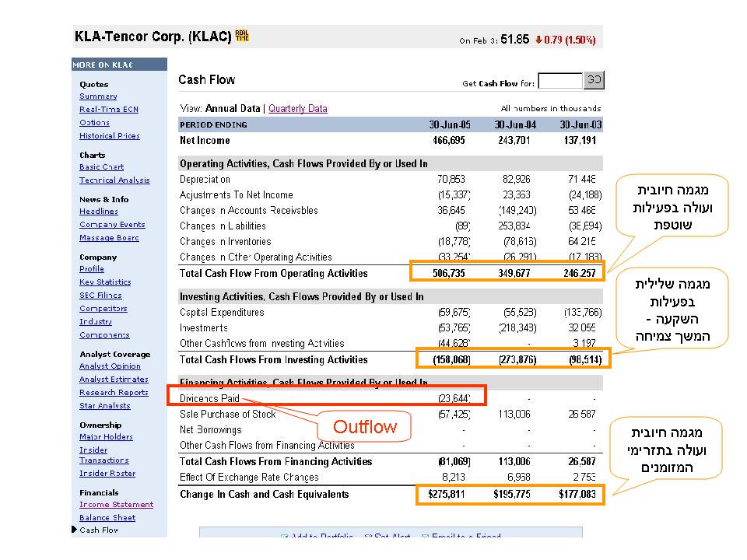
Task: Select Net Income value 243,701
Action: (514, 141)
